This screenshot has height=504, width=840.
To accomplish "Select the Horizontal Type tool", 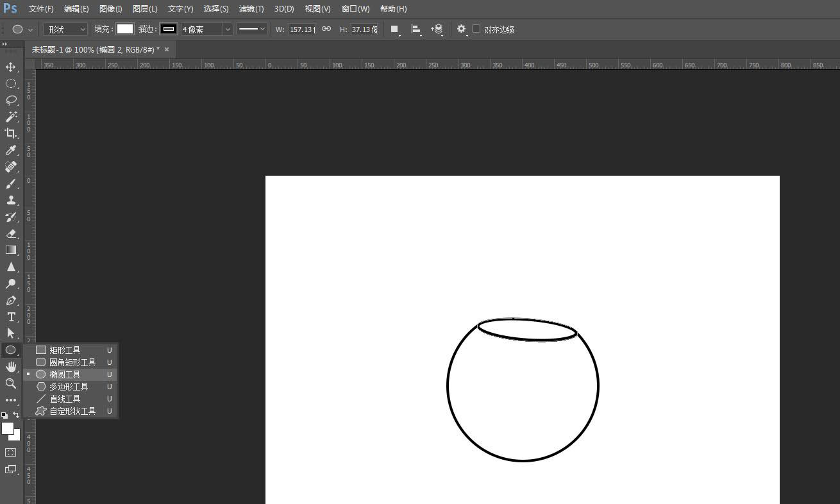I will point(11,317).
